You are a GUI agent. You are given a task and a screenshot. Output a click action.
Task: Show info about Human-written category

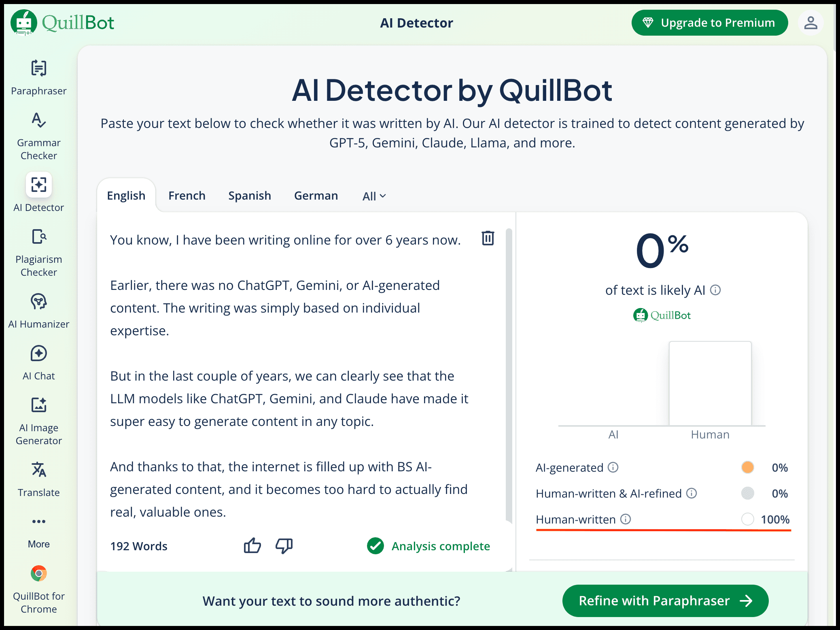pos(626,519)
